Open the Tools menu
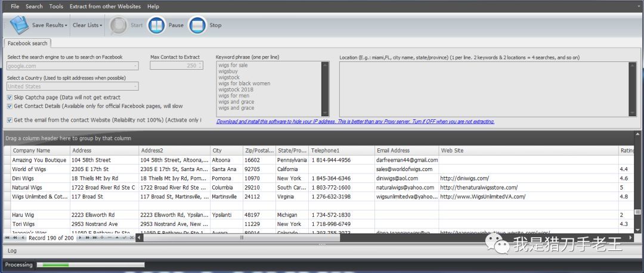This screenshot has height=273, width=644. [56, 6]
